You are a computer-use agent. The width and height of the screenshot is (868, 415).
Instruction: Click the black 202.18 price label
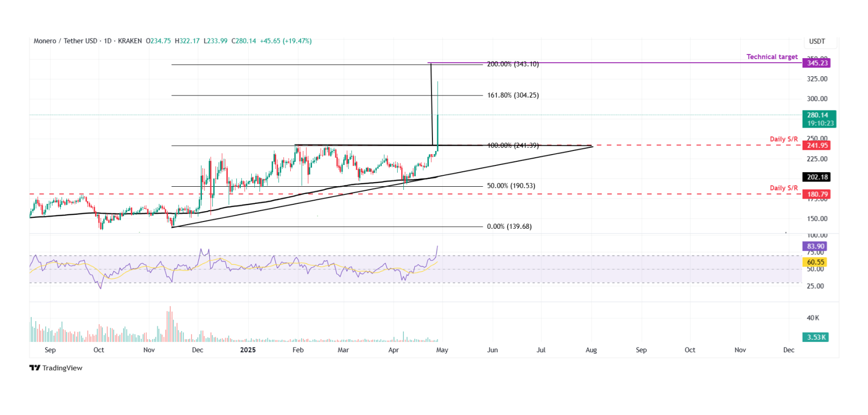[x=817, y=177]
